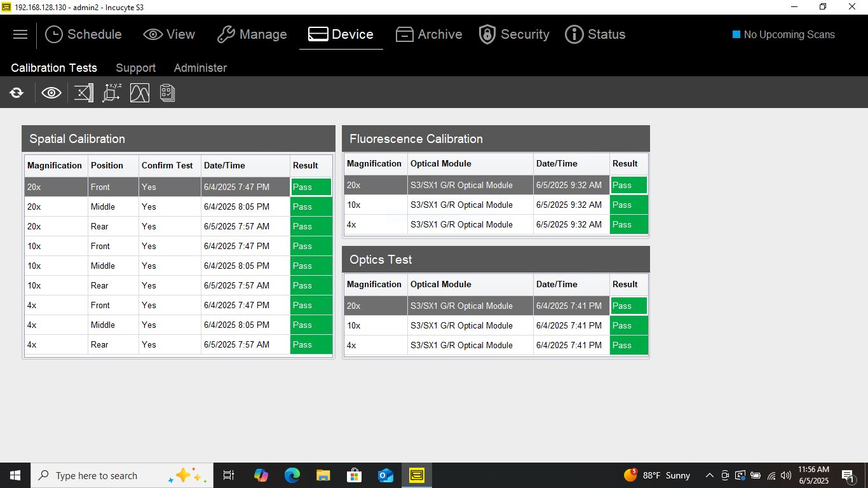
Task: Select the 10x Middle spatial calibration row
Action: point(179,266)
